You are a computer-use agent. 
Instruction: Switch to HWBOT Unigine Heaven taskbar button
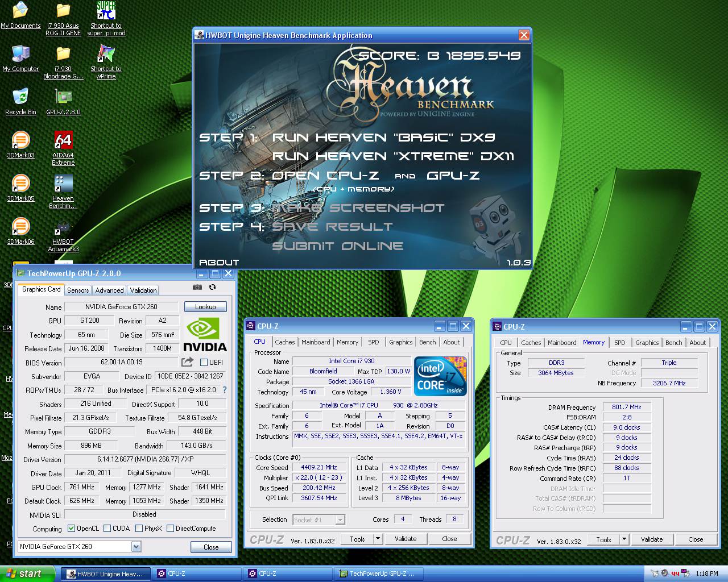tap(105, 574)
